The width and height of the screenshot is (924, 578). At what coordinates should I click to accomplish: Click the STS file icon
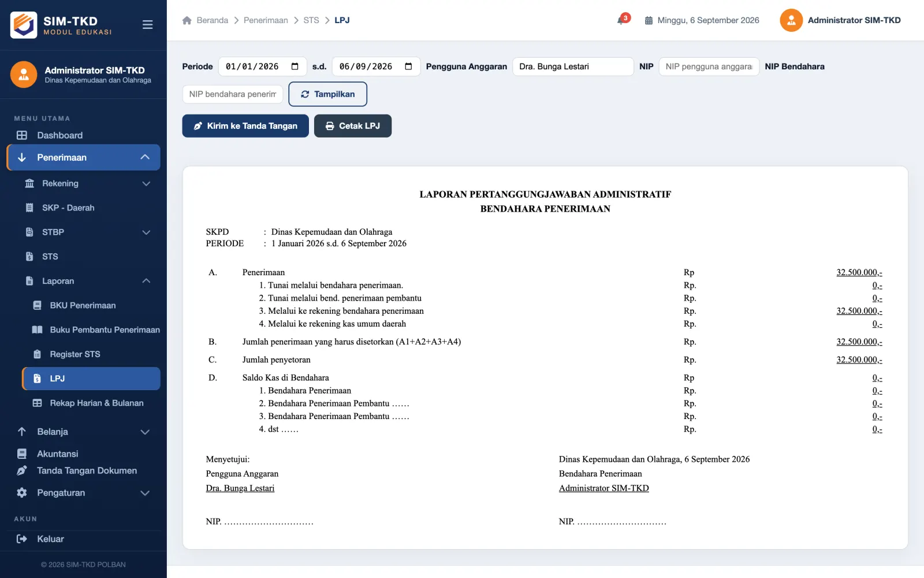(x=29, y=257)
